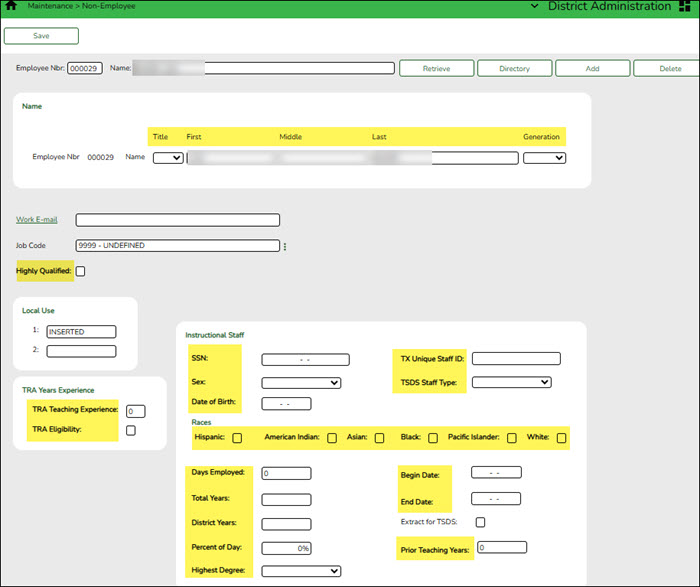The image size is (700, 587).
Task: Tick the Extract for TSDS checkbox
Action: click(481, 522)
